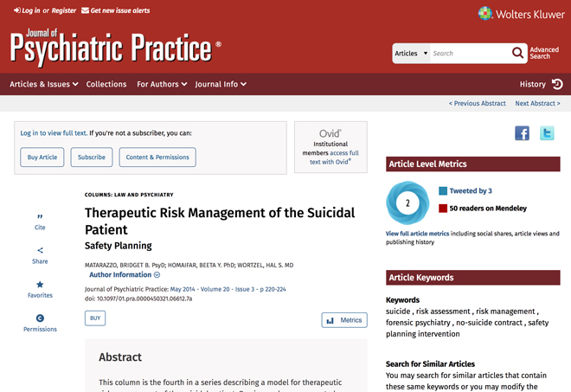Click the magnifying glass search icon
The width and height of the screenshot is (571, 392).
(517, 53)
